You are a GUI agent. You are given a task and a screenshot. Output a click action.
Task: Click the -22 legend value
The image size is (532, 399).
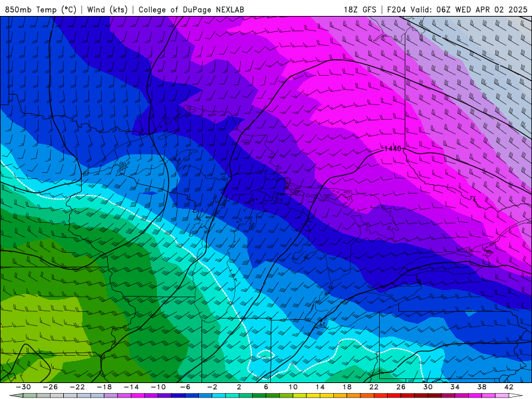77,387
